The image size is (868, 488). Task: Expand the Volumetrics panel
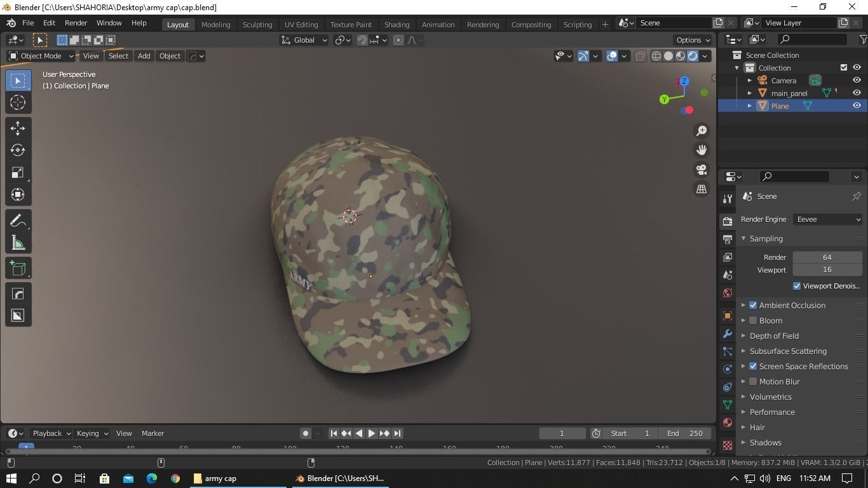[x=770, y=397]
